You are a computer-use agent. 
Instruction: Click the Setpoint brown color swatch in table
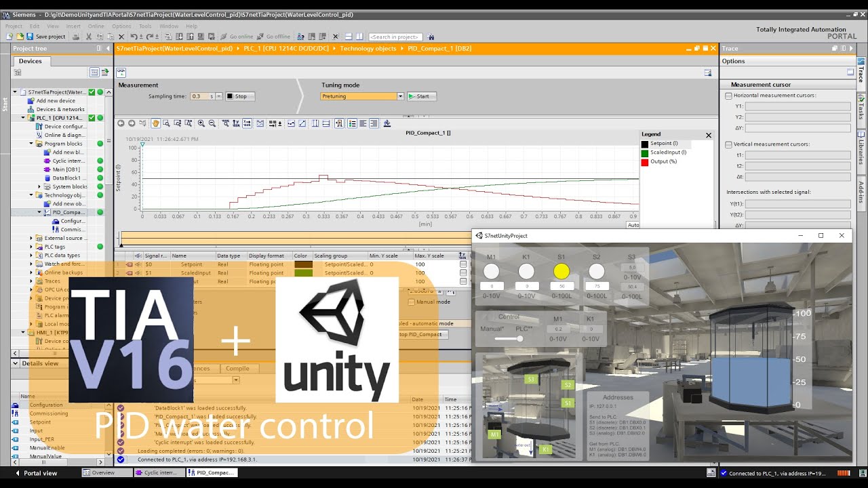[x=304, y=264]
